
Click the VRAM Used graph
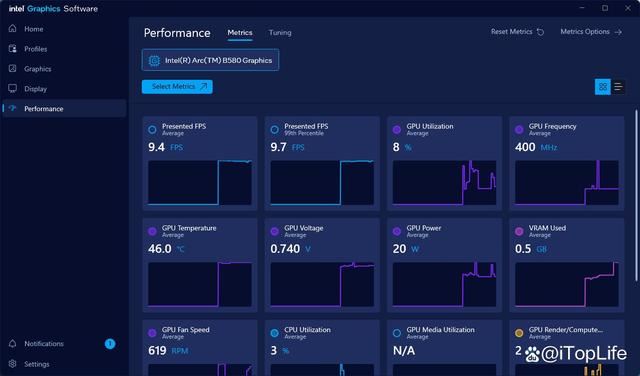click(x=567, y=284)
